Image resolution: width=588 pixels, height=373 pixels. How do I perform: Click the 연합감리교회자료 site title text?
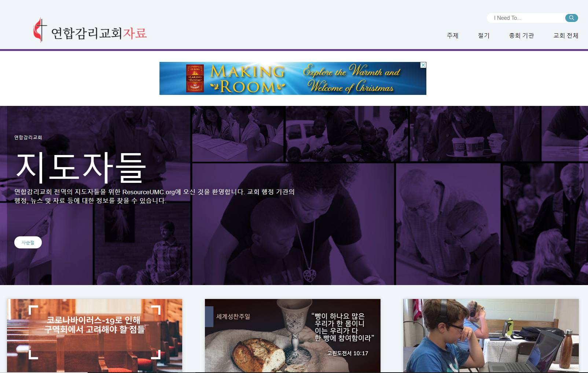coord(99,33)
